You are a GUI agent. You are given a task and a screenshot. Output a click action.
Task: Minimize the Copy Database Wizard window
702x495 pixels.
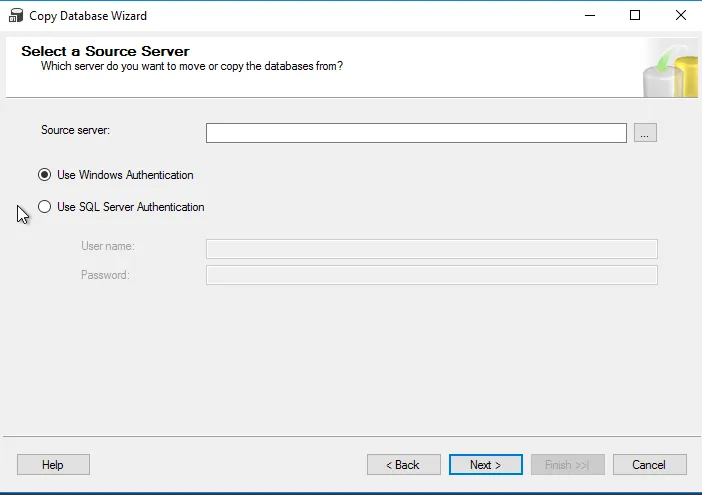[x=587, y=16]
